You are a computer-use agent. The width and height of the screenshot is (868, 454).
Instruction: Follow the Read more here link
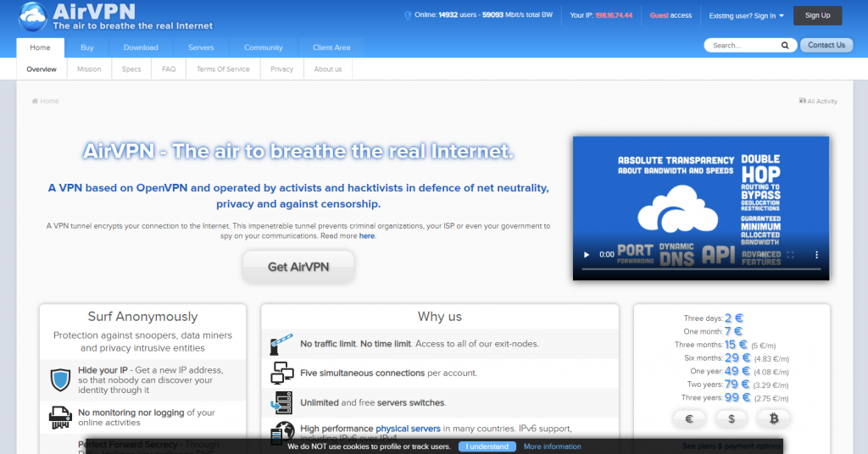click(366, 235)
